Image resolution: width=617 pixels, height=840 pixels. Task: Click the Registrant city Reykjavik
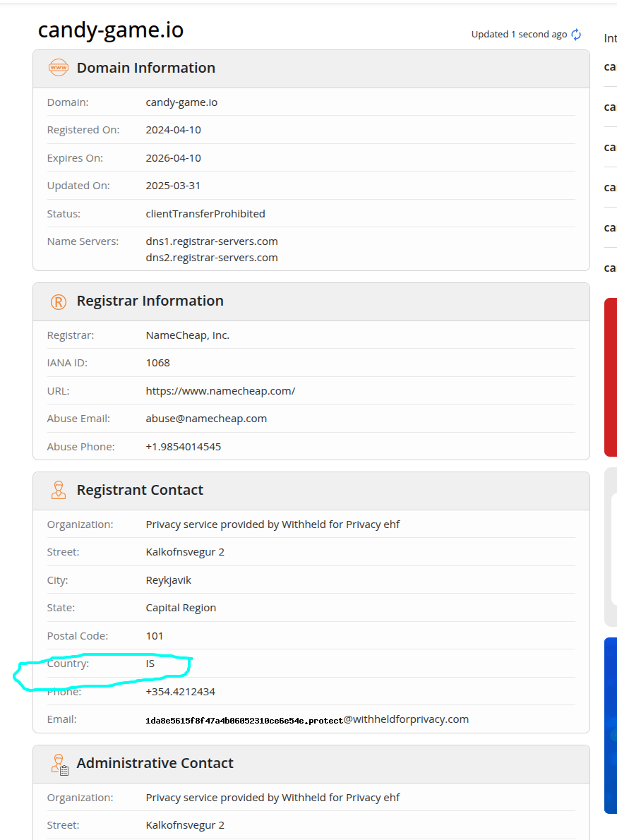point(168,580)
